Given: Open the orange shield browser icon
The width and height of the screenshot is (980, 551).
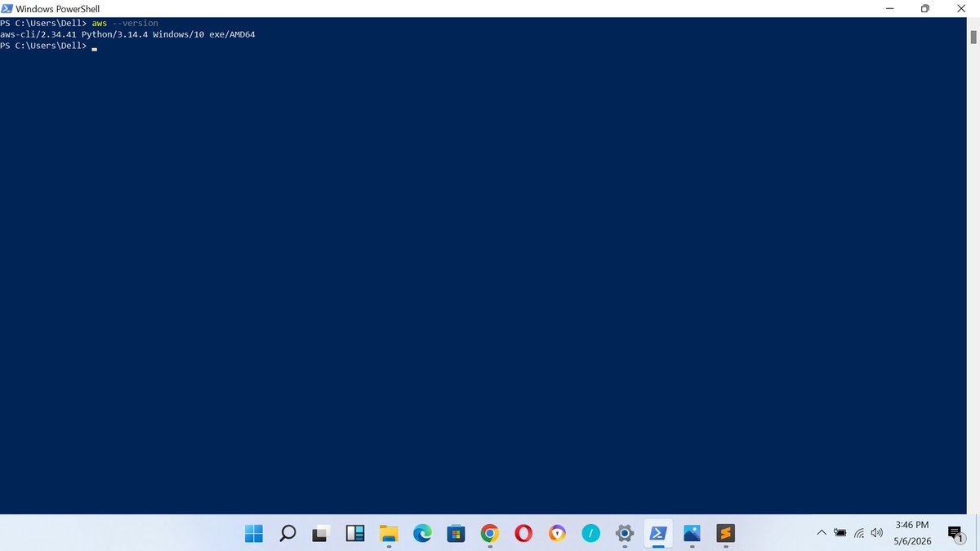Looking at the screenshot, I should [x=557, y=533].
